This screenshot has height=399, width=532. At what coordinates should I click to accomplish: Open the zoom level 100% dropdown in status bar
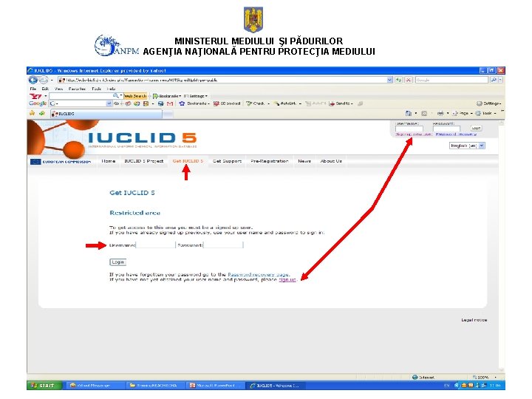tap(495, 377)
